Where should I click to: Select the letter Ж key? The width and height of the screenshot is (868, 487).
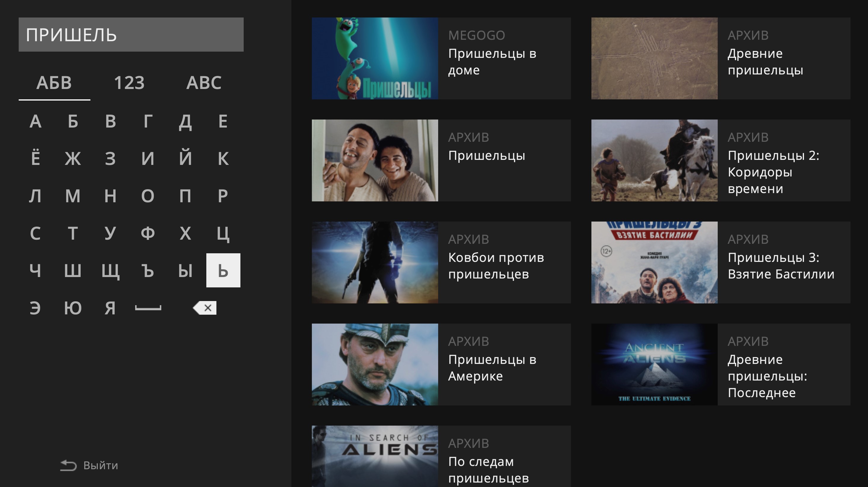73,158
